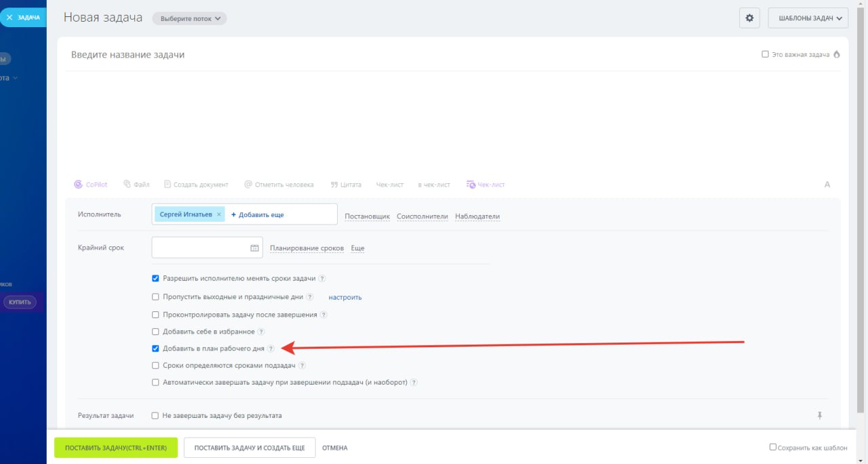Toggle Сроки определяются сроками подзадач
The height and width of the screenshot is (464, 868).
[x=155, y=365]
